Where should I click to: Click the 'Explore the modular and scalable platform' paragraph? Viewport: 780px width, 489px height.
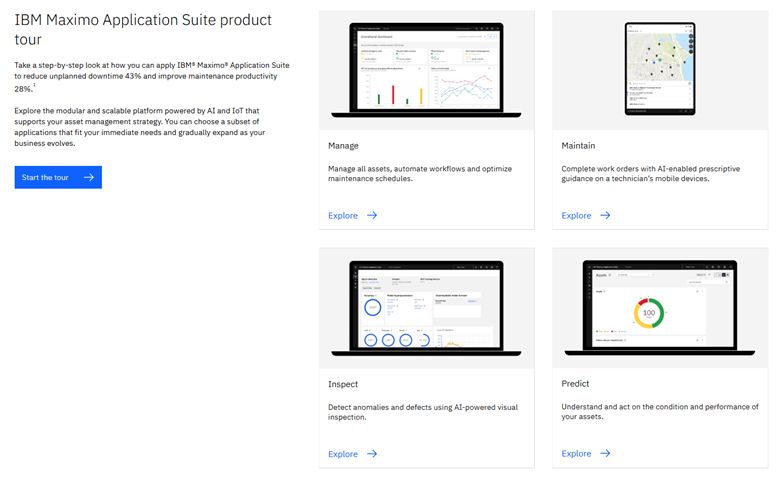point(140,127)
